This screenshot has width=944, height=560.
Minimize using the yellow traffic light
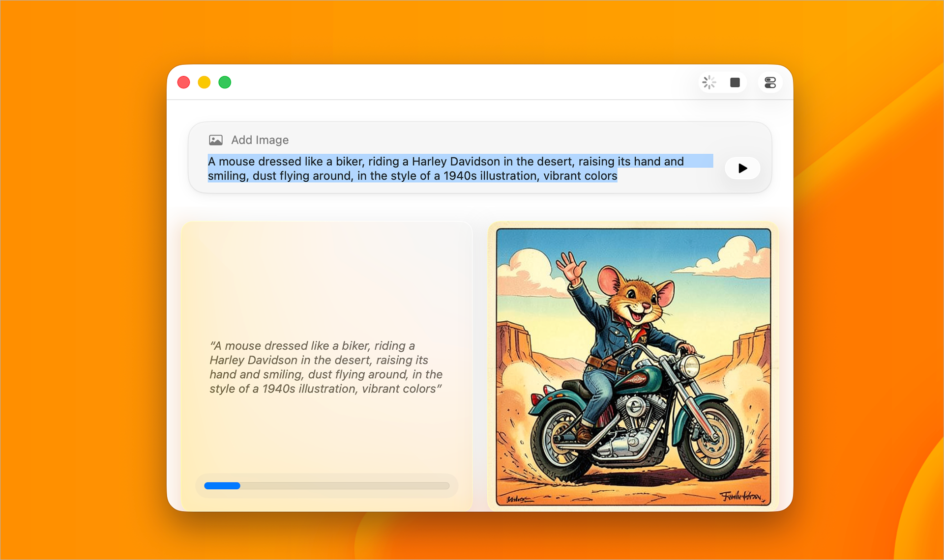[x=204, y=82]
